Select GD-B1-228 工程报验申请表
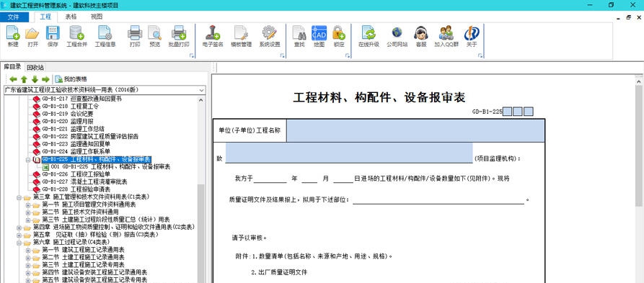 (x=76, y=189)
